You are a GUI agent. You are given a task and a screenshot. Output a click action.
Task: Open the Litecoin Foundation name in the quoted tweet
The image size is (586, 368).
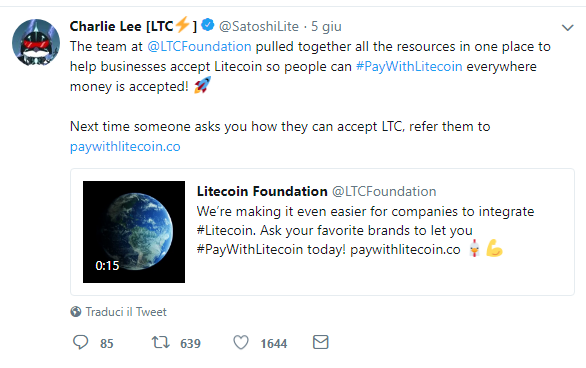tap(262, 191)
